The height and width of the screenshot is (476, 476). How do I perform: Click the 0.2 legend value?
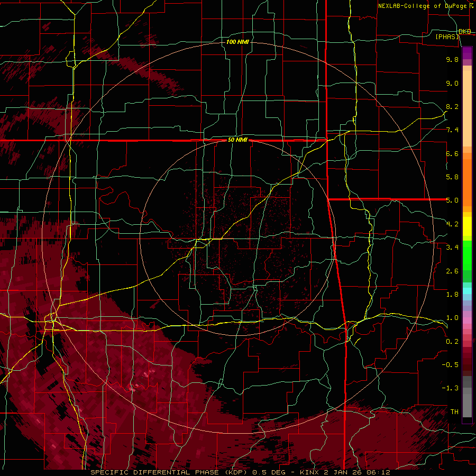coord(452,342)
